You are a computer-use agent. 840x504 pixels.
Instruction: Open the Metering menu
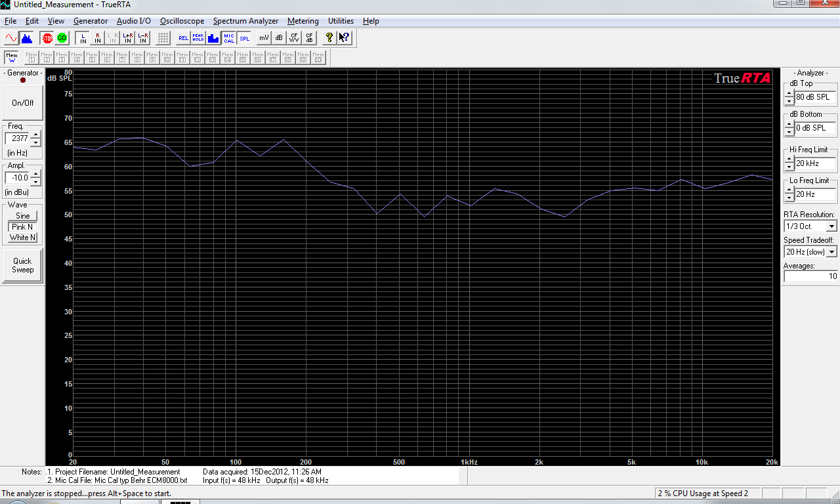(303, 21)
